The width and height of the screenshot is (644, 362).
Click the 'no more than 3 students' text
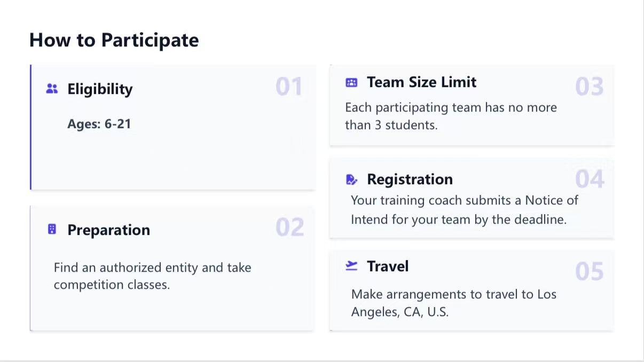click(x=451, y=116)
